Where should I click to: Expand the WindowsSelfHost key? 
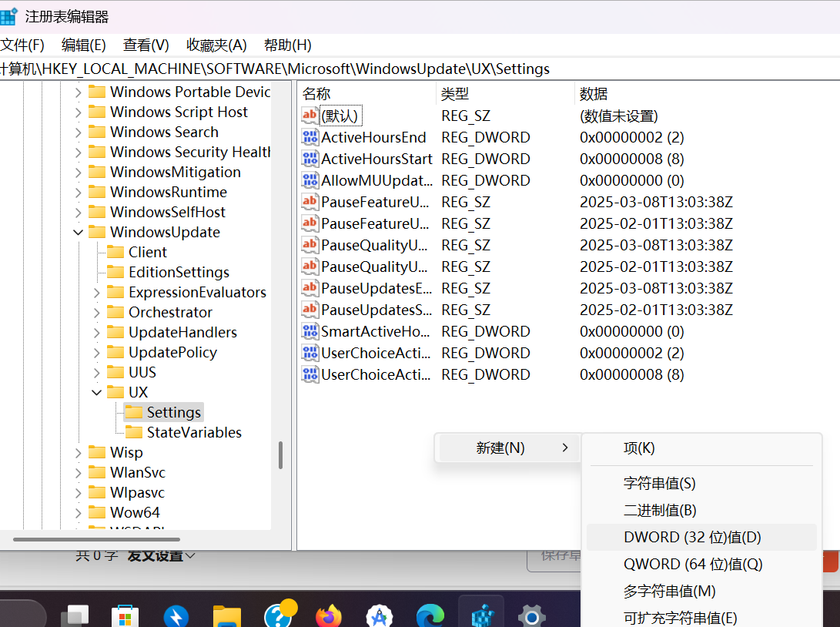tap(79, 213)
